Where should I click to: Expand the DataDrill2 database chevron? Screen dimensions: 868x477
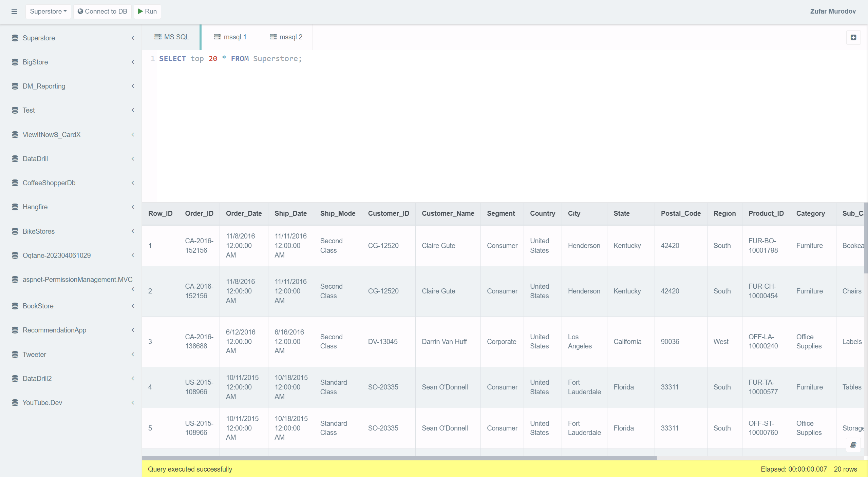point(133,379)
